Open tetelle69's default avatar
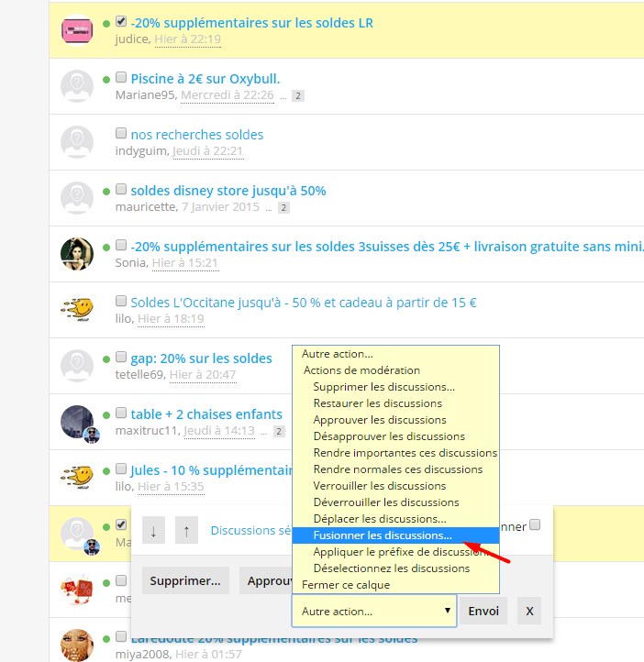 coord(77,366)
